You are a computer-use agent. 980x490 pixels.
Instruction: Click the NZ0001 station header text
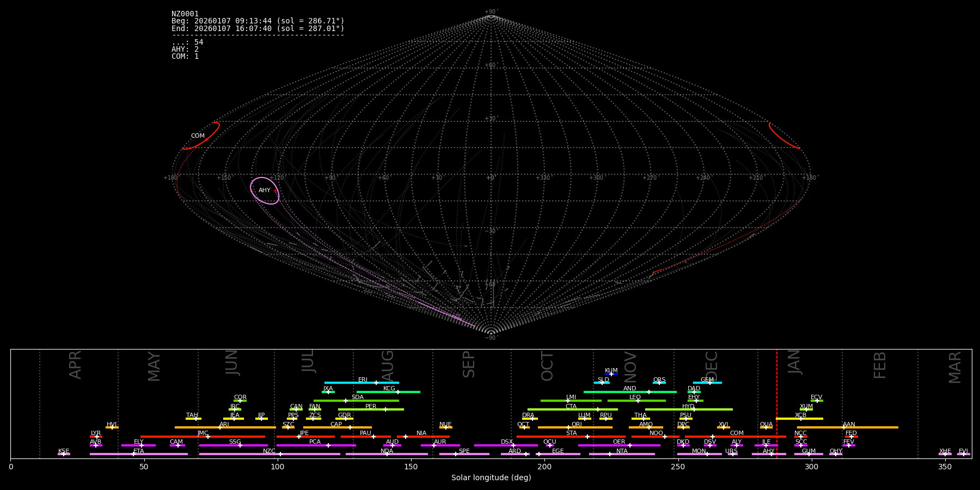coord(185,14)
